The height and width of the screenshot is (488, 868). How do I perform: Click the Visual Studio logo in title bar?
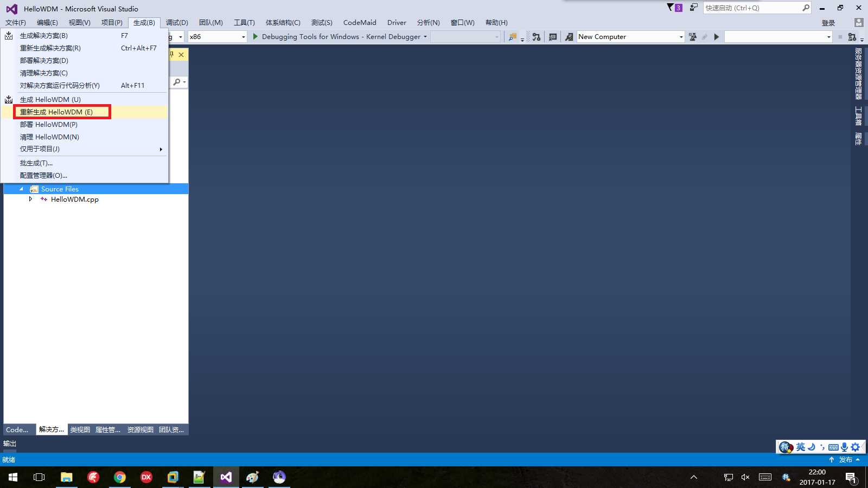pos(11,9)
